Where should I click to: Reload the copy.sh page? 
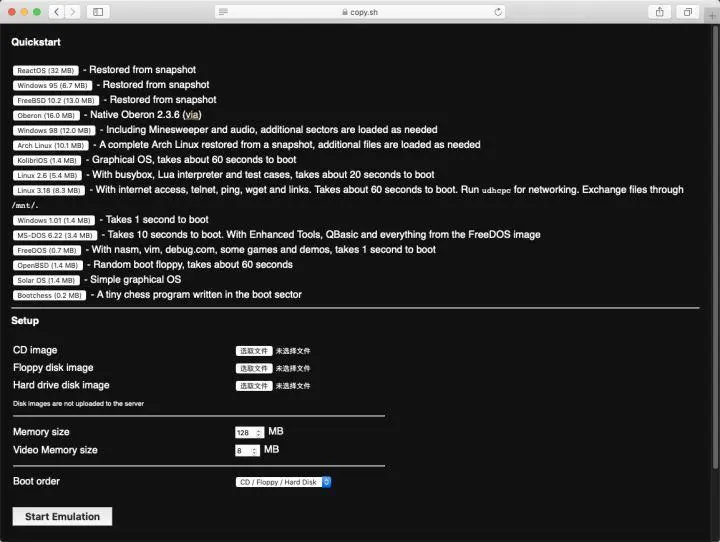498,12
